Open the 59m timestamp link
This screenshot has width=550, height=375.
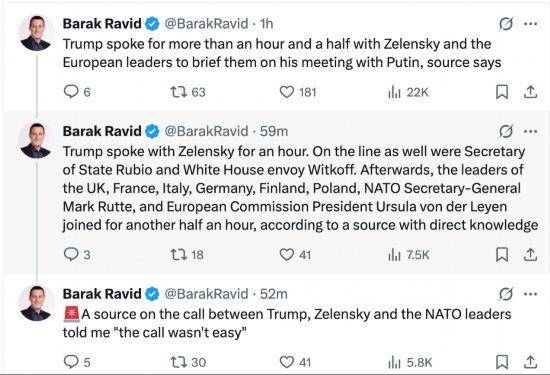(274, 132)
